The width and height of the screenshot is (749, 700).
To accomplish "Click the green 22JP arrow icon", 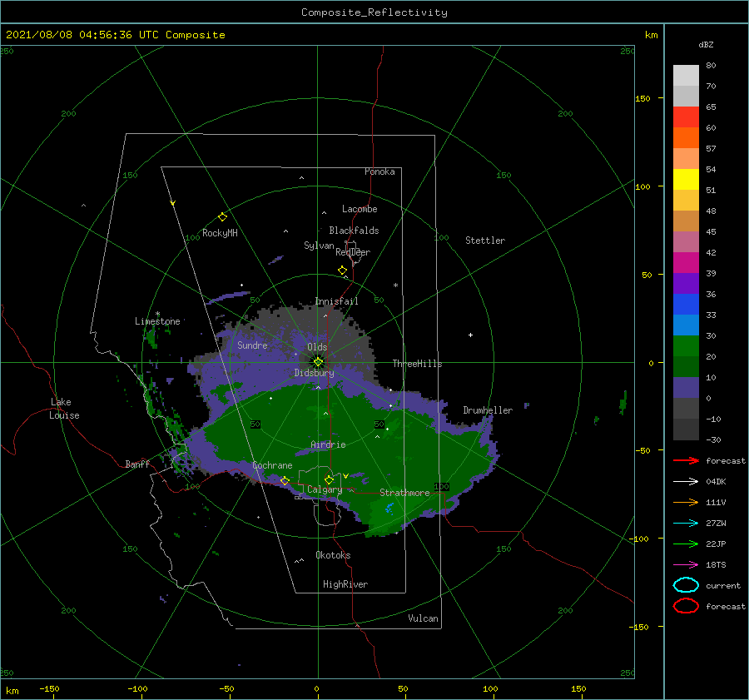I will pos(686,544).
